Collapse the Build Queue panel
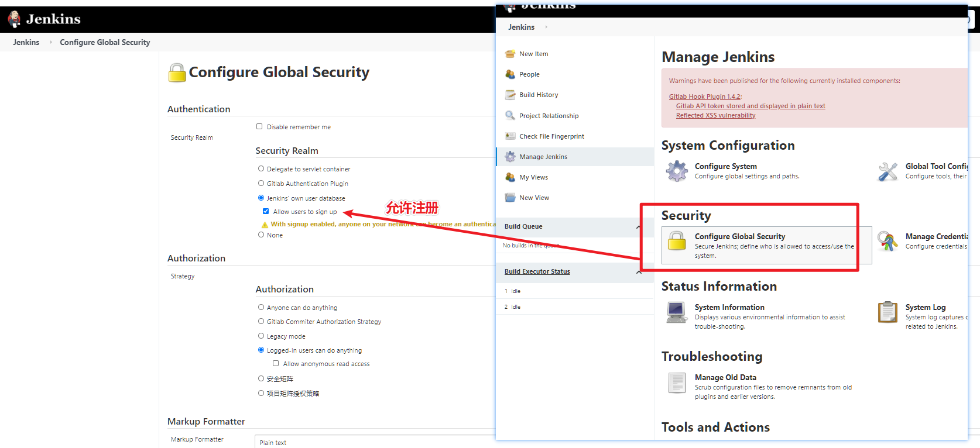The width and height of the screenshot is (980, 448). point(639,227)
